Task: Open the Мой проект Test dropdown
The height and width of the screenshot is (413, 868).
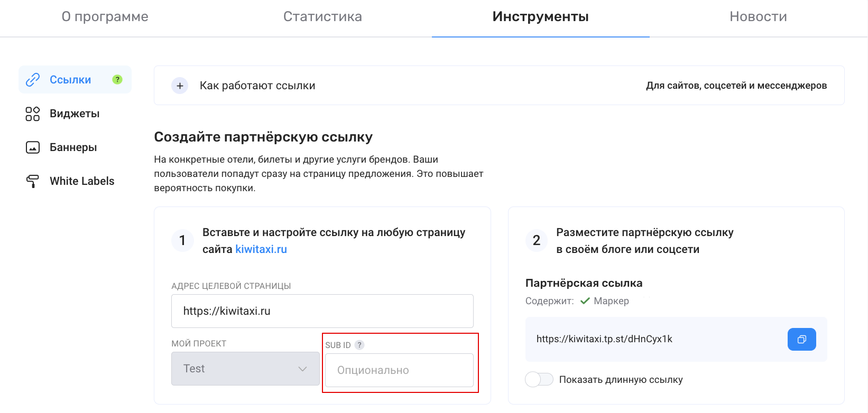Action: click(x=245, y=369)
